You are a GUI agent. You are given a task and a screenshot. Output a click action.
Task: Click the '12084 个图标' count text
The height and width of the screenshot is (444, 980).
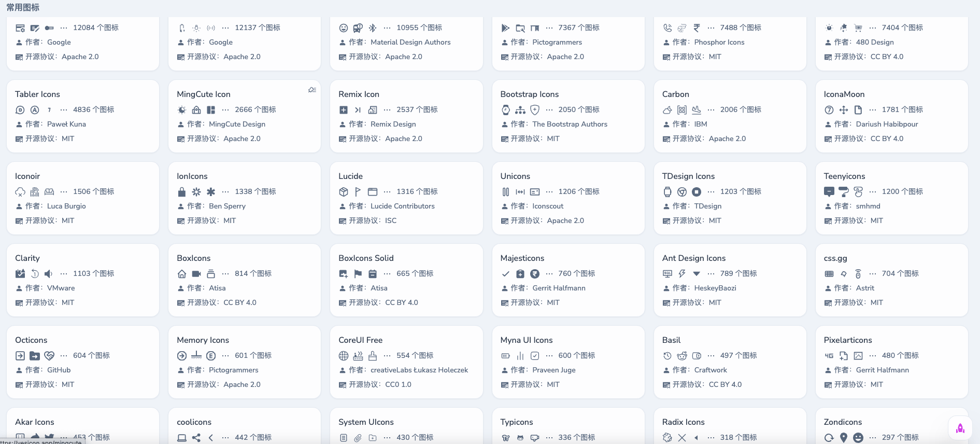[96, 28]
